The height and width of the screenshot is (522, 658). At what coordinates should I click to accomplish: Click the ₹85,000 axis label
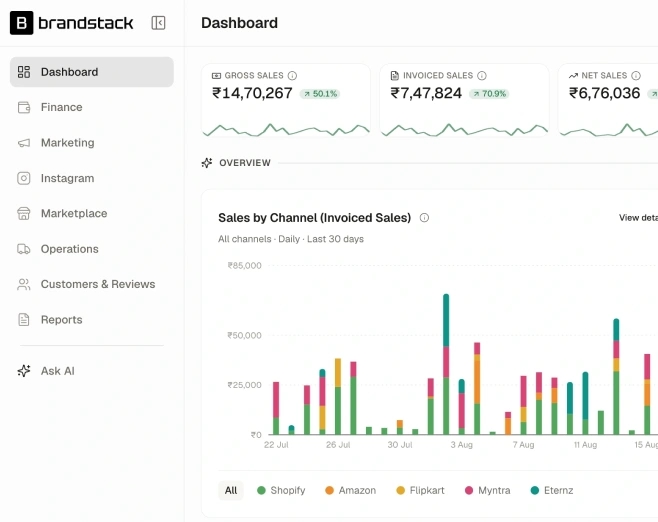tap(244, 266)
